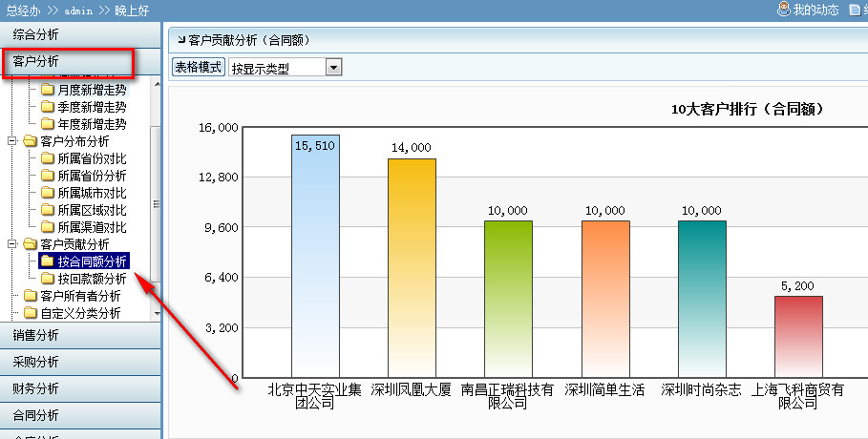Select 所属渠道对比 in the tree
Screen dimensions: 868x439
click(x=92, y=227)
